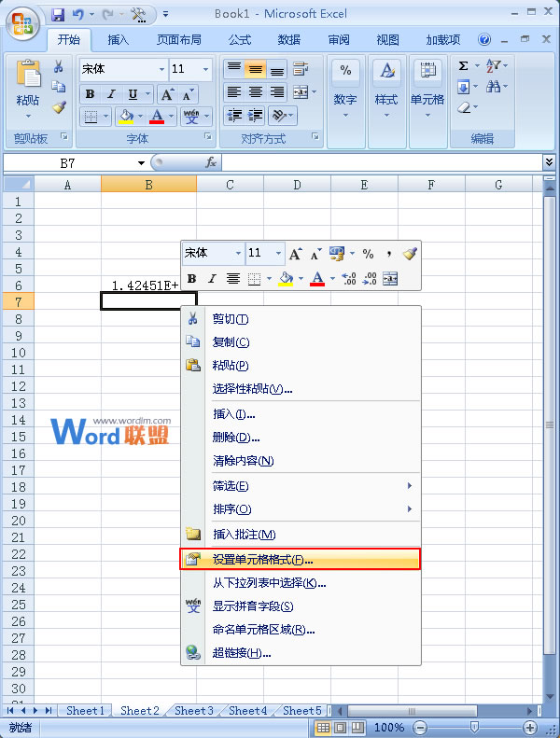Choose Hyperlink from context menu
This screenshot has width=560, height=738.
pos(300,653)
